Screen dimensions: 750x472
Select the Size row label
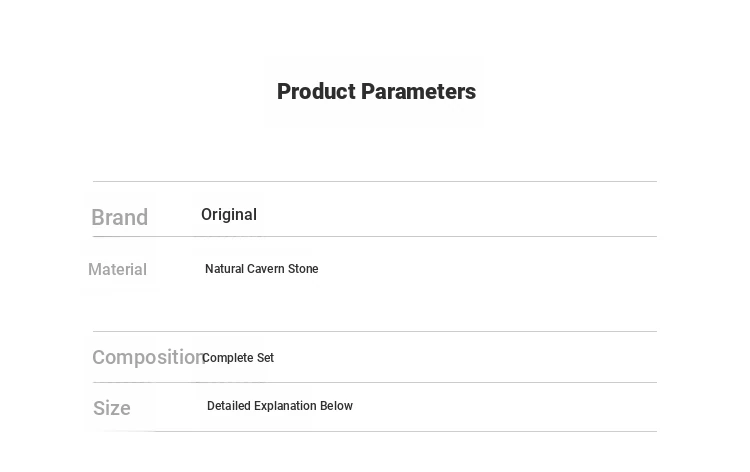coord(111,408)
